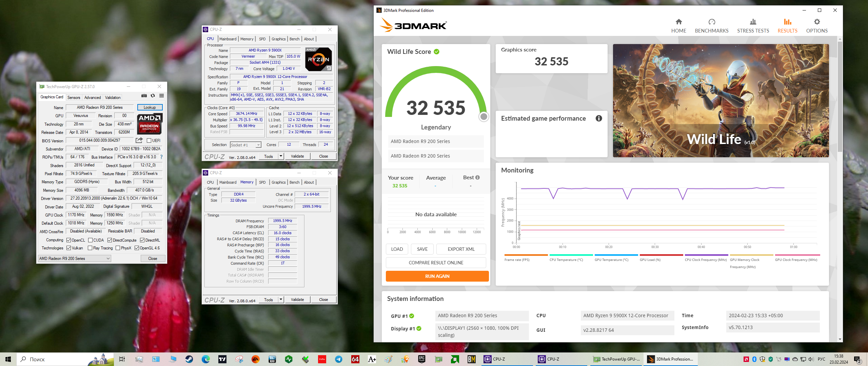Toggle the OpenGL 4.6 checkbox
868x366 pixels.
click(x=137, y=248)
